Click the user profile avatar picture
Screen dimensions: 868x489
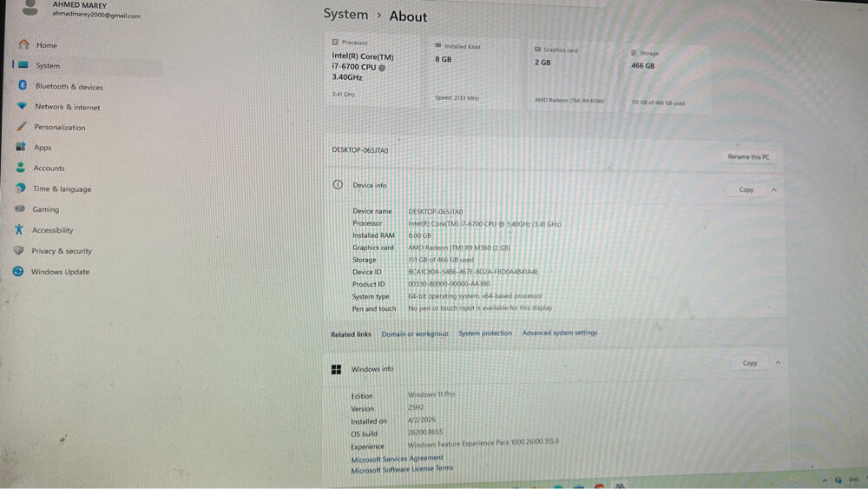tap(30, 7)
